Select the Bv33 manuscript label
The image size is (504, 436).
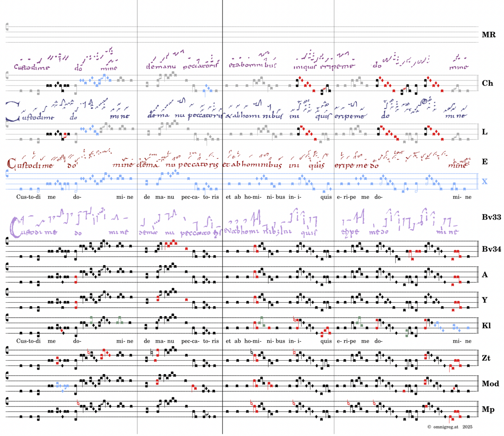[x=491, y=217]
